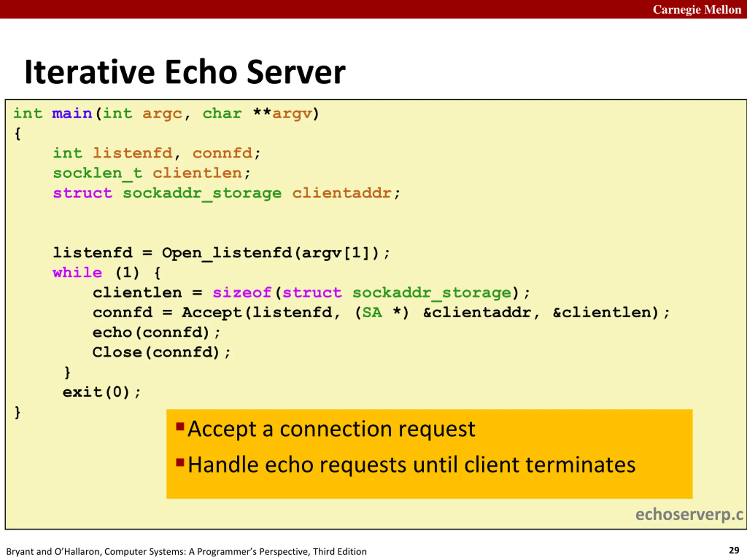Image resolution: width=747 pixels, height=560 pixels.
Task: Select the 'clientlen = sizeof(struct sockaddr_storage);' line
Action: [x=311, y=293]
